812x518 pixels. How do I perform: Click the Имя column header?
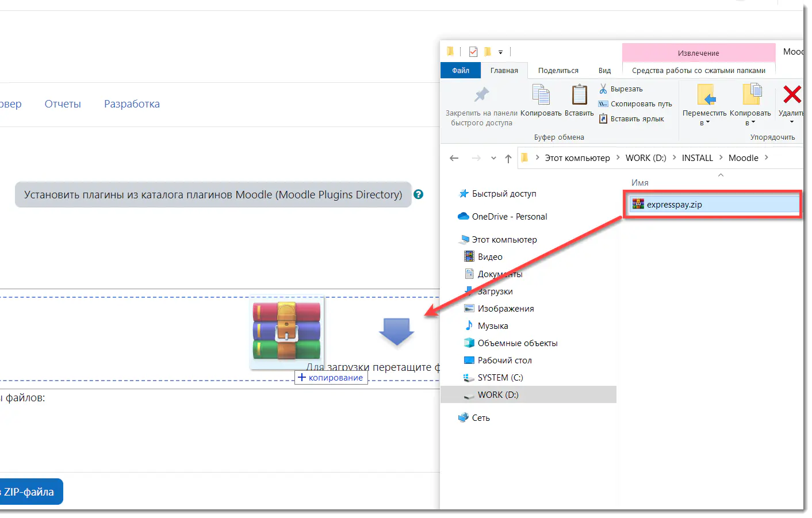click(639, 183)
